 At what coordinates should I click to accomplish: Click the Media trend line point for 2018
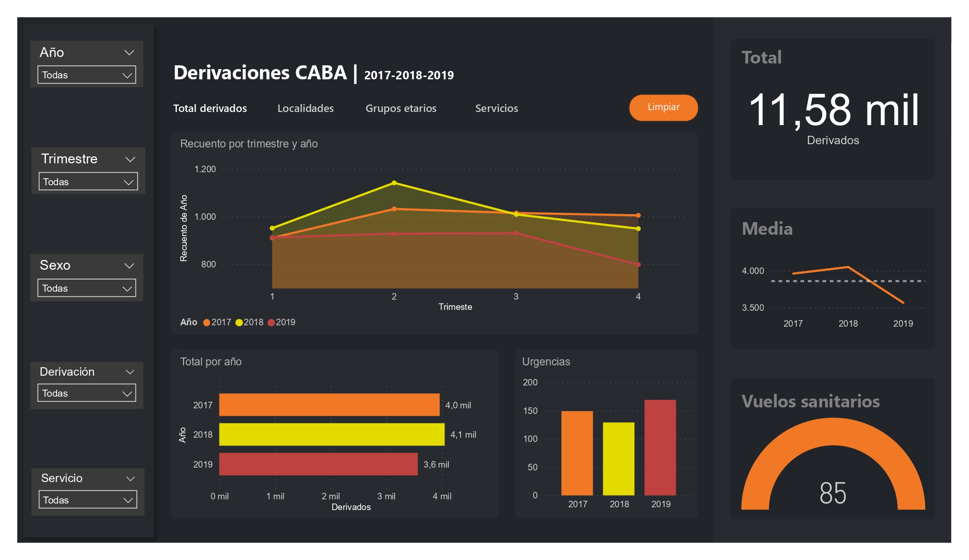pyautogui.click(x=848, y=267)
